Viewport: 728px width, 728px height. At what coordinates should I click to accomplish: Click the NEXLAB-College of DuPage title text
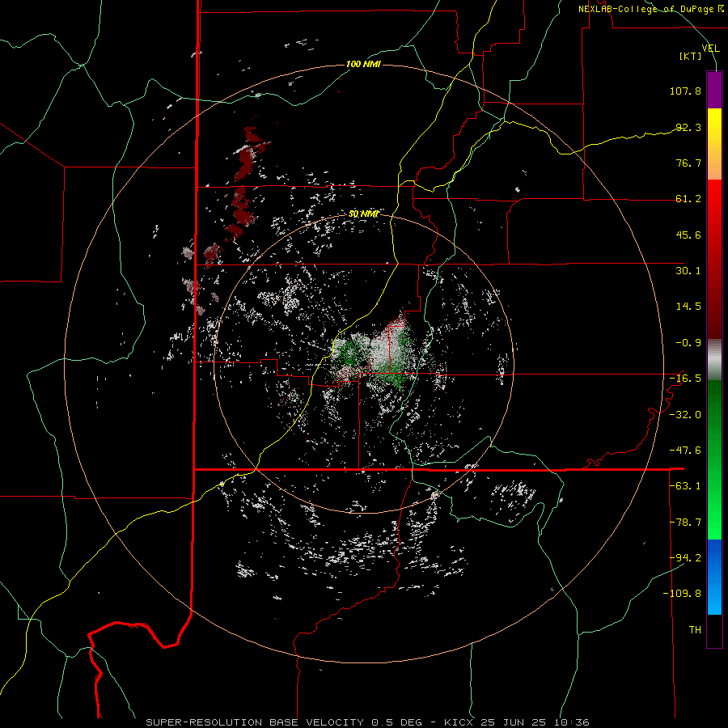point(650,9)
